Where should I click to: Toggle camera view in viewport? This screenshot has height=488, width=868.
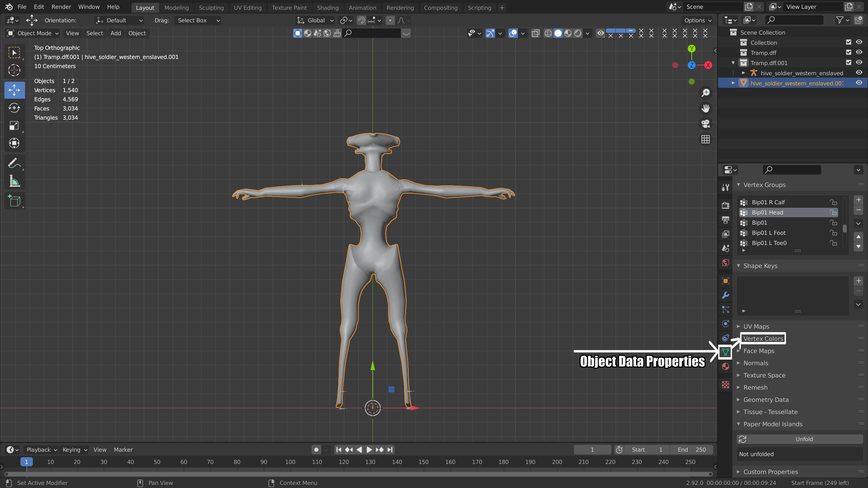pos(706,124)
